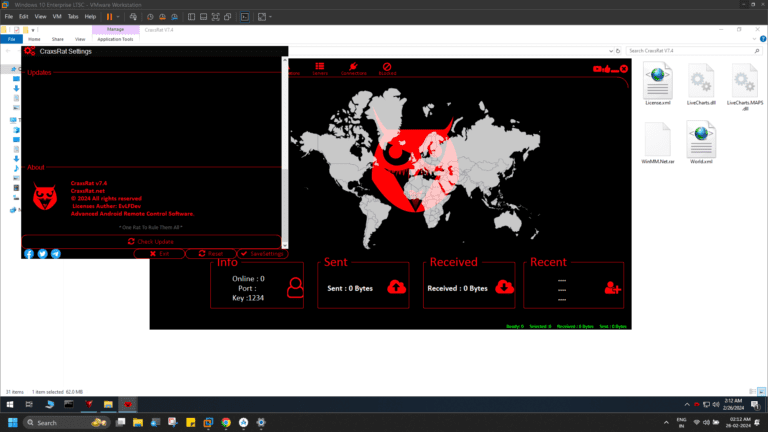768x432 pixels.
Task: Open Sticky Notes from the host taskbar
Action: [191, 422]
